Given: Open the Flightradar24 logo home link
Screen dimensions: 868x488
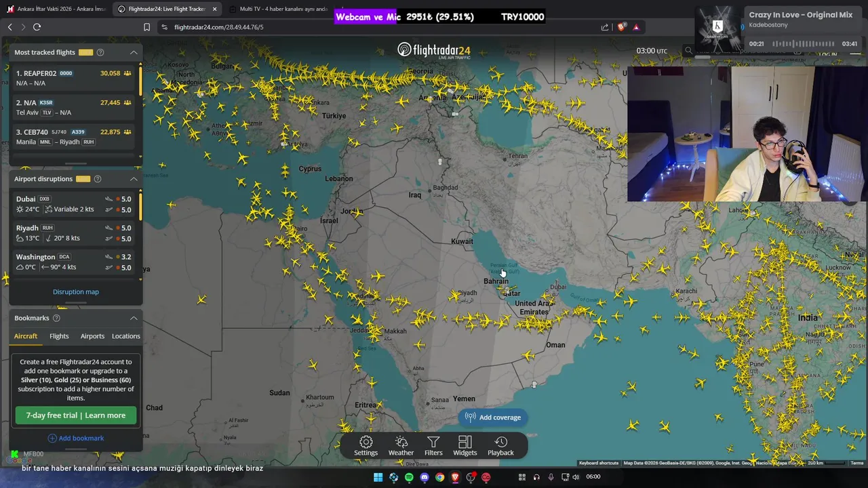Looking at the screenshot, I should tap(434, 51).
